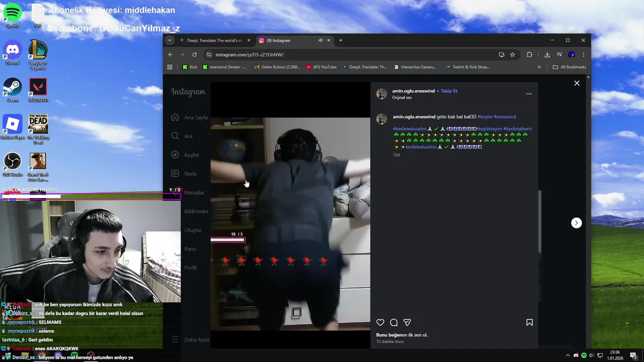Screen dimensions: 644x362
Task: Open post options three-dot menu
Action: (529, 94)
